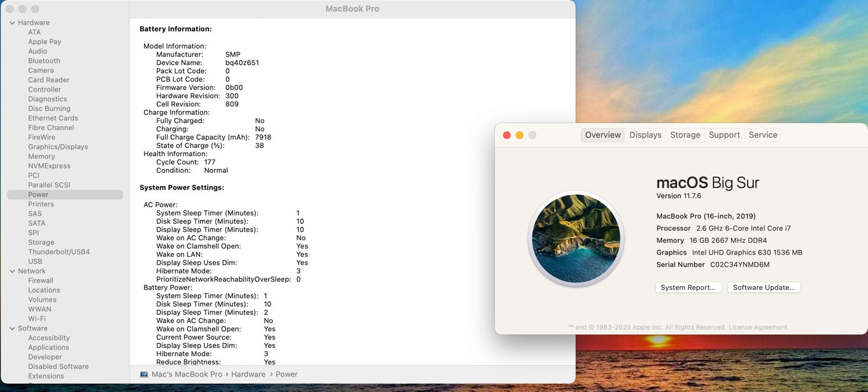The width and height of the screenshot is (868, 392).
Task: Select the Support tab
Action: (724, 135)
